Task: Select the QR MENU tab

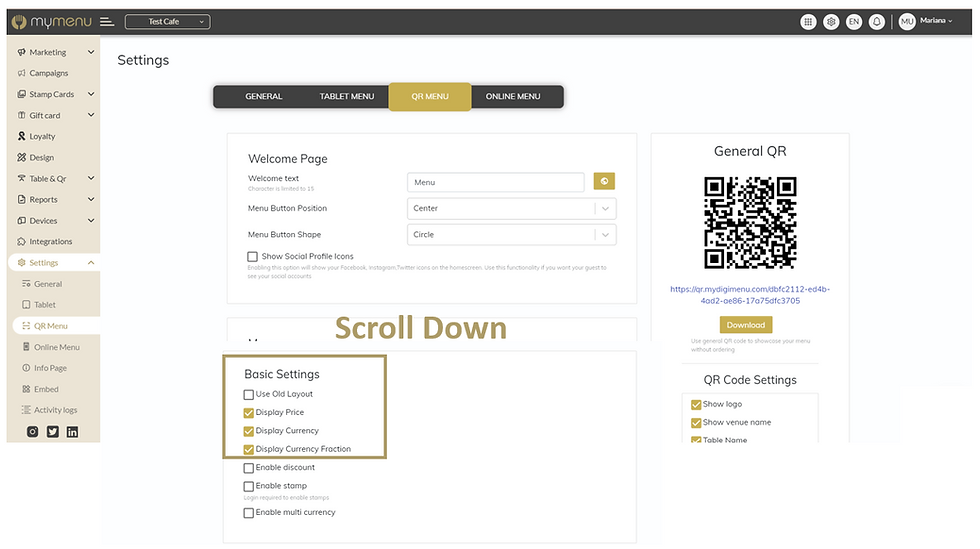Action: (x=430, y=96)
